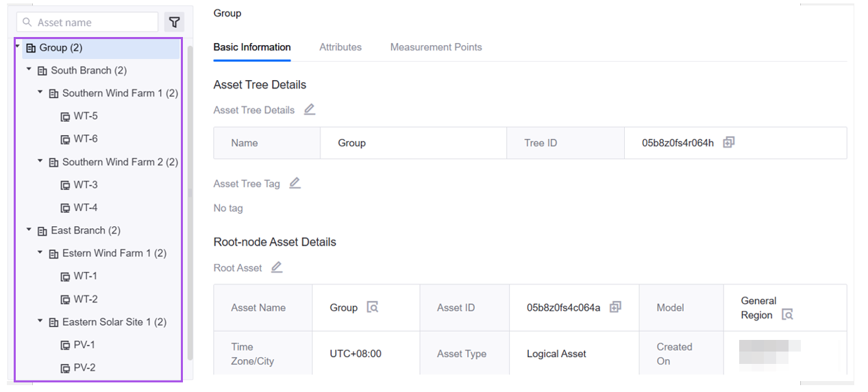Open Group asset details lookup icon
This screenshot has height=392, width=868.
(x=372, y=307)
